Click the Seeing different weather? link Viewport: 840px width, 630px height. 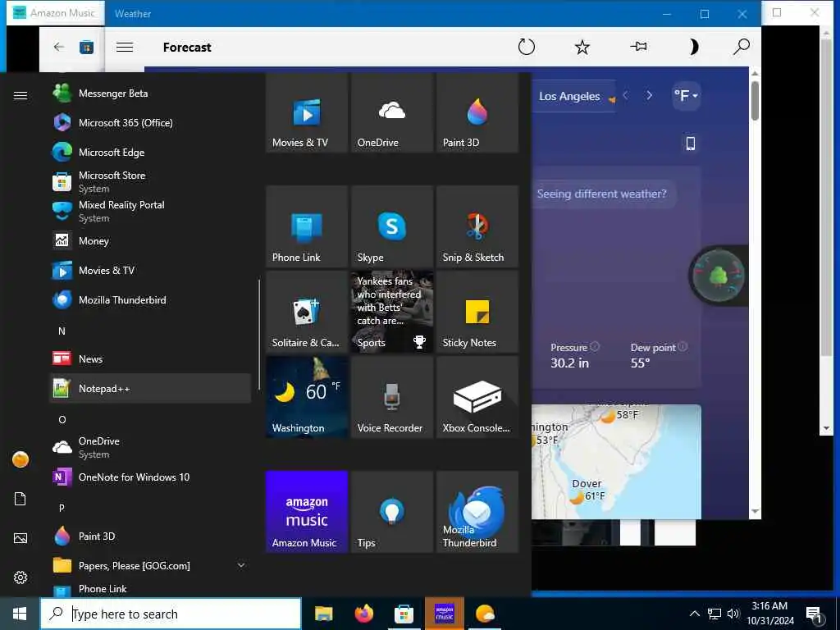coord(602,194)
